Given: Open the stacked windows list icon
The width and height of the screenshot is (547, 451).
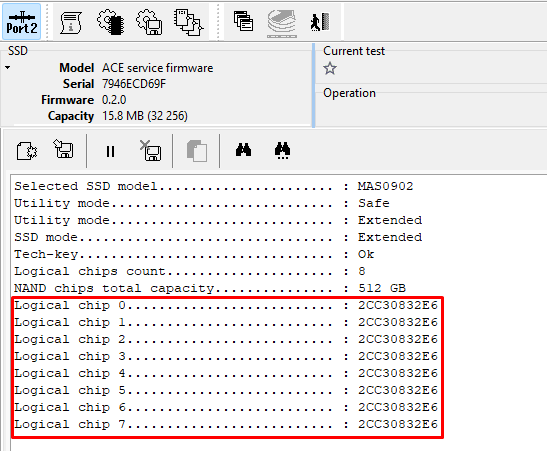Looking at the screenshot, I should (x=243, y=21).
